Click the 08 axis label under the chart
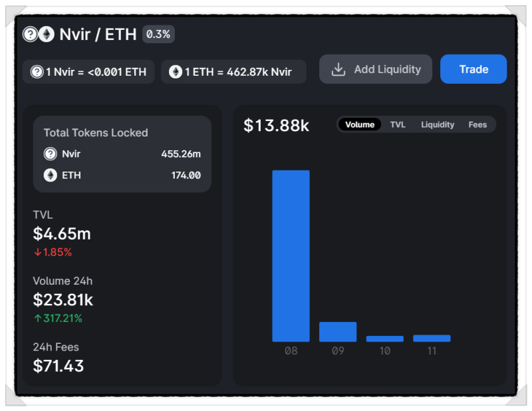 tap(291, 350)
